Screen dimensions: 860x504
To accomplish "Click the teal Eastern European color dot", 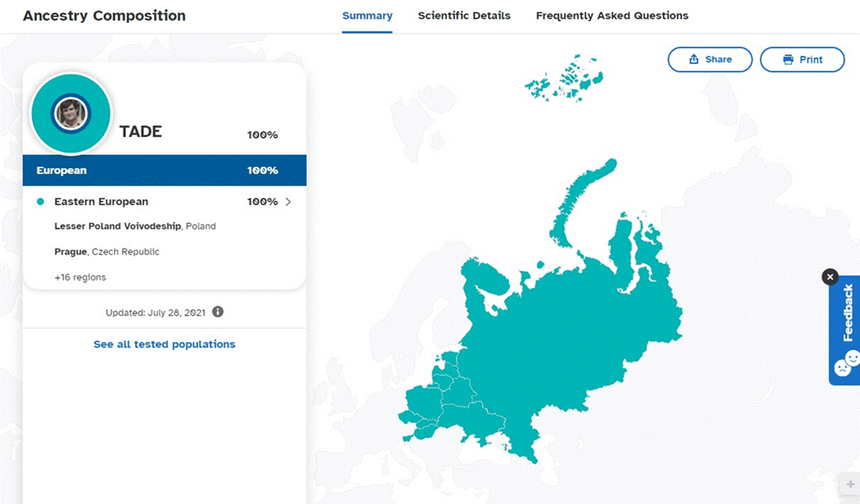I will 40,202.
